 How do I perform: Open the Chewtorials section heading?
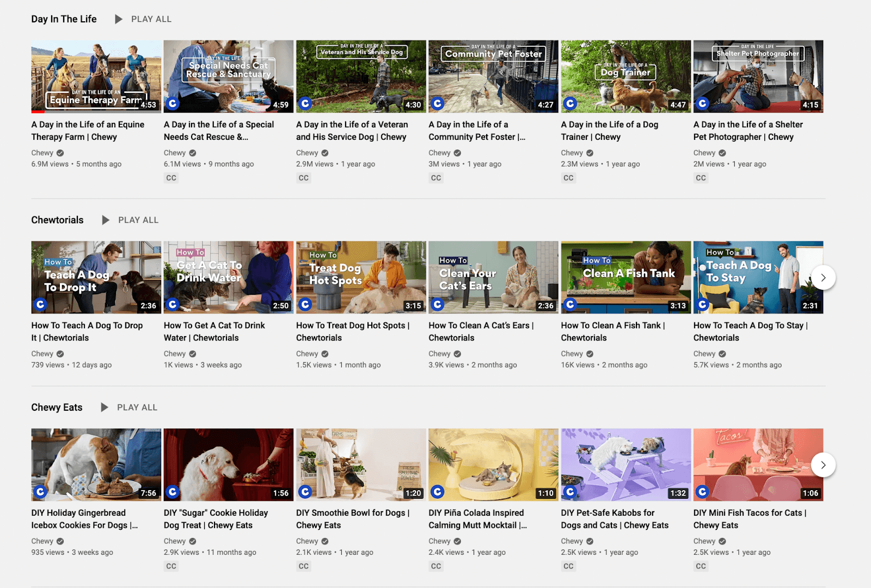(x=57, y=220)
